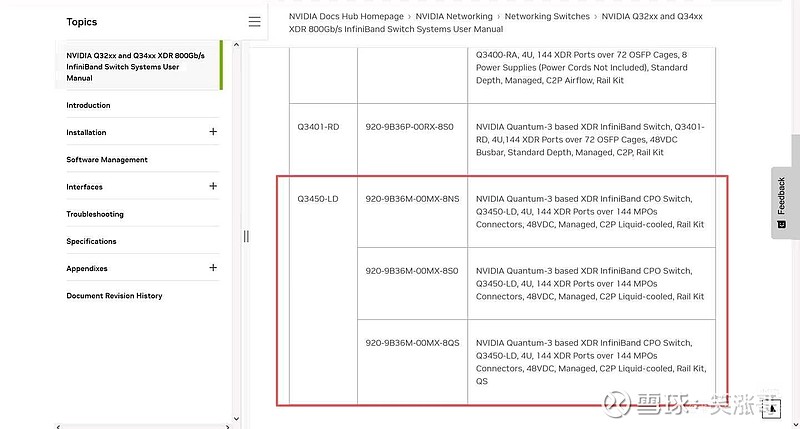Screen dimensions: 800x429
Task: Open the Specifications topic
Action: click(91, 241)
